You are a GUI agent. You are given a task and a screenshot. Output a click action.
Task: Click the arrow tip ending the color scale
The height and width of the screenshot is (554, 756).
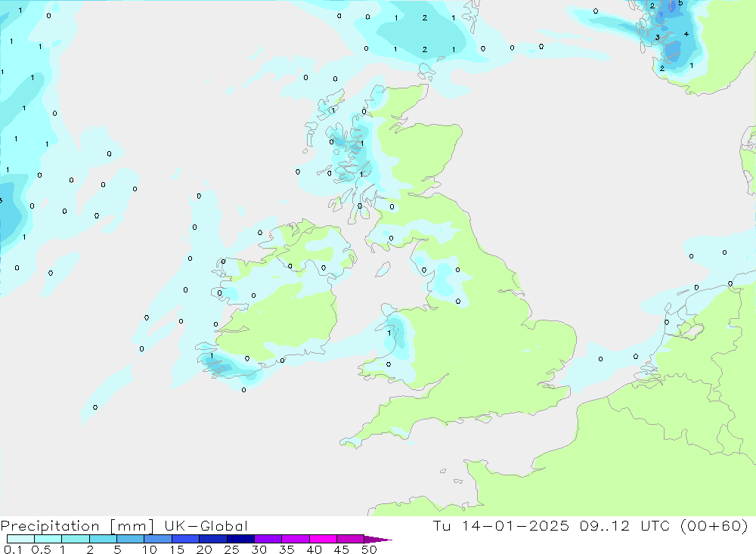[x=379, y=540]
